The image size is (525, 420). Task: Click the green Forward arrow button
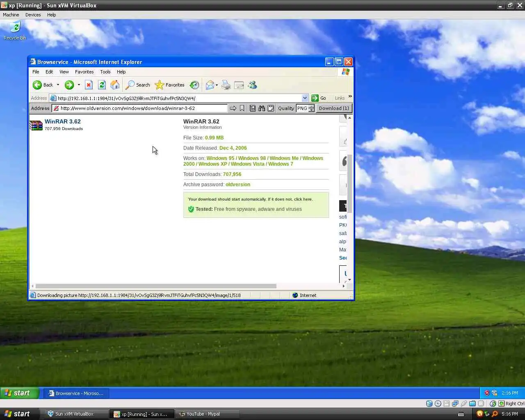[x=69, y=85]
